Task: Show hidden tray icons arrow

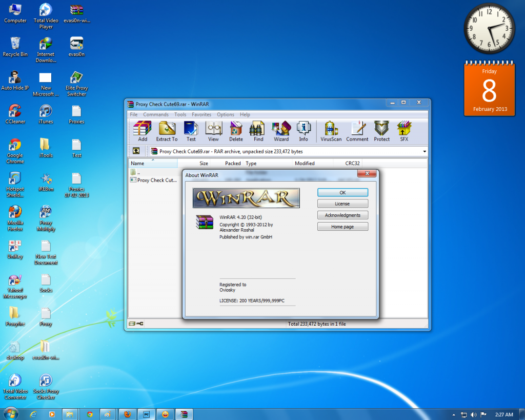Action: 454,415
